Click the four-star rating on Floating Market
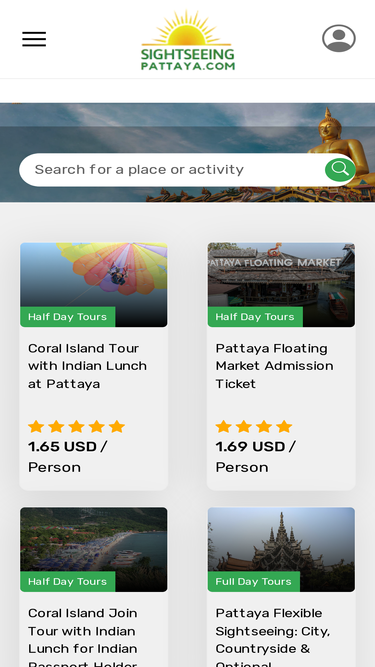The image size is (375, 667). point(254,427)
